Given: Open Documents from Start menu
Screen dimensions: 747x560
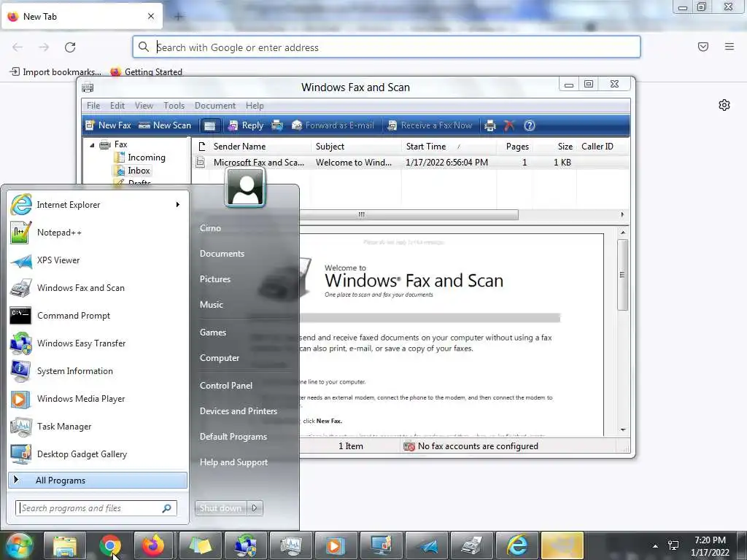Looking at the screenshot, I should [x=222, y=254].
